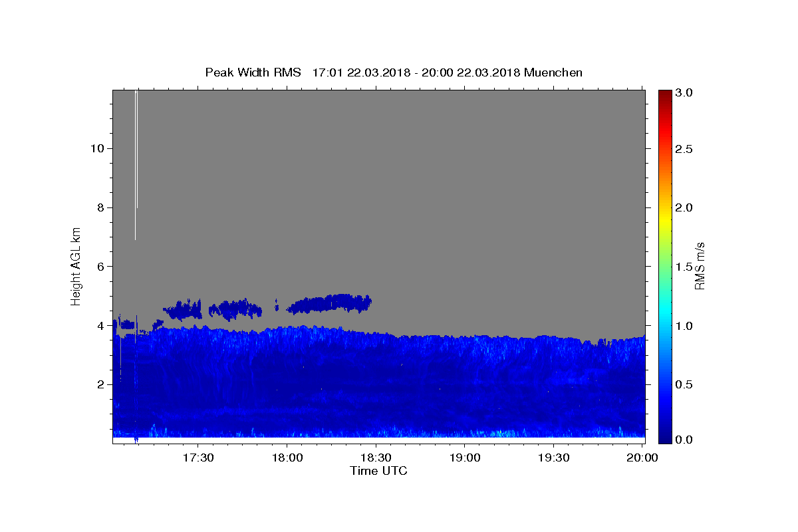Click the height tick label 6

coord(99,266)
